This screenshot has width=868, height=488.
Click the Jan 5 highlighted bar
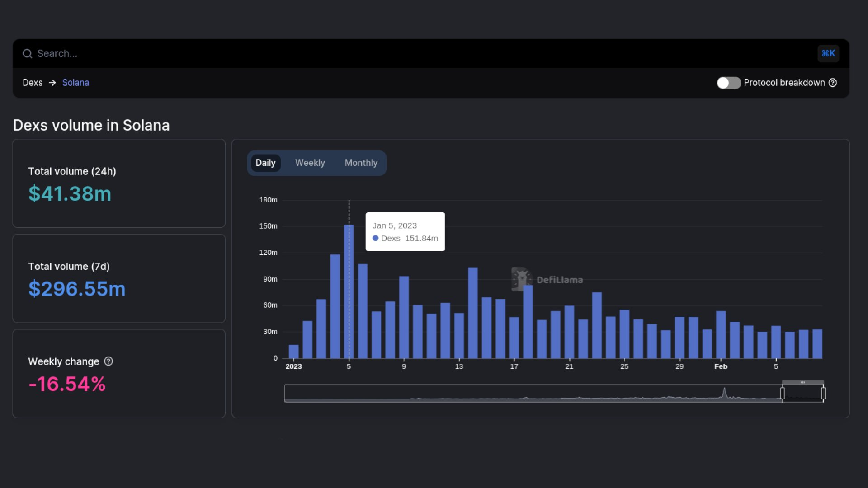point(349,294)
